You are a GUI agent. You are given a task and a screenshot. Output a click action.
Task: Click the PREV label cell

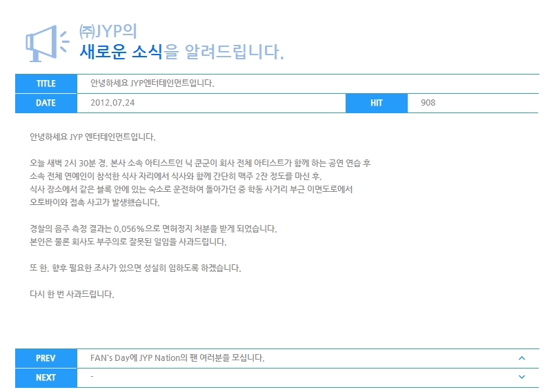(x=46, y=358)
